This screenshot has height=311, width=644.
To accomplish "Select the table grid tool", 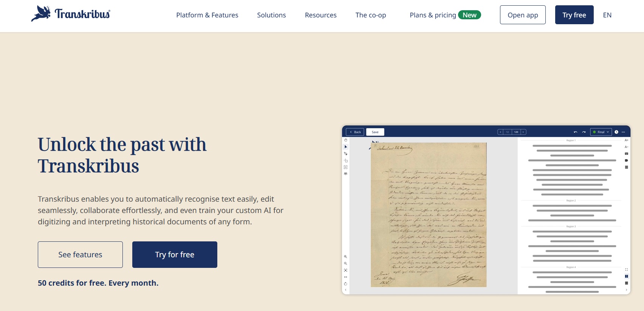I will tap(345, 167).
